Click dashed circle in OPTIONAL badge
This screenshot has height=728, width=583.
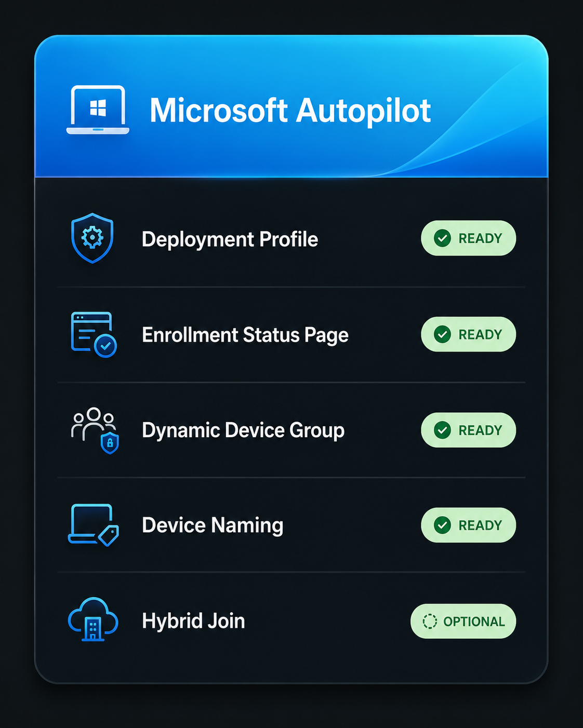(430, 621)
